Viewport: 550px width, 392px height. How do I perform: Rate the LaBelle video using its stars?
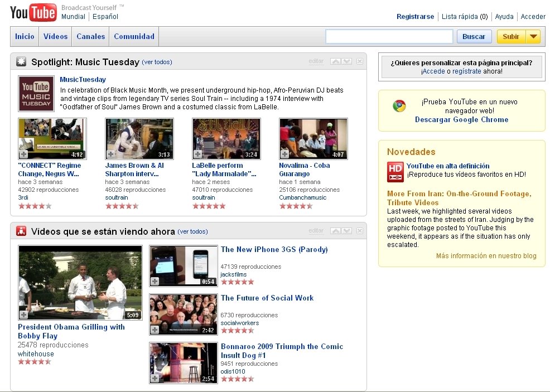click(x=209, y=206)
